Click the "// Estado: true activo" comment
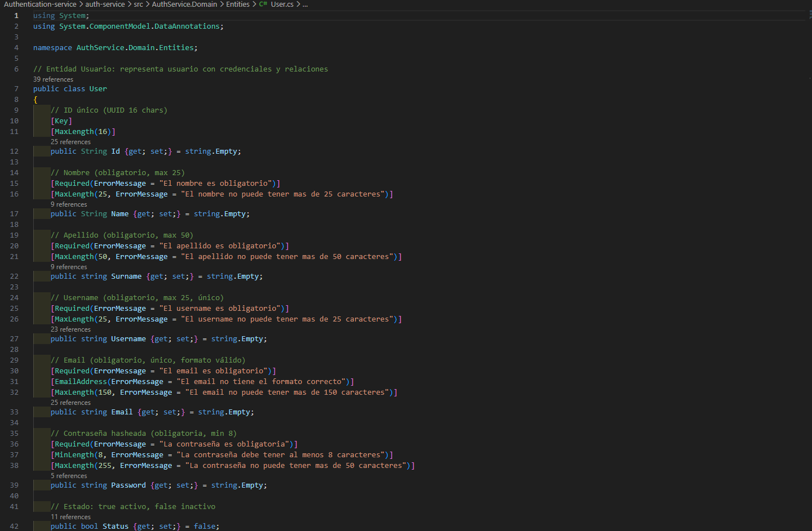Image resolution: width=812 pixels, height=531 pixels. 133,507
